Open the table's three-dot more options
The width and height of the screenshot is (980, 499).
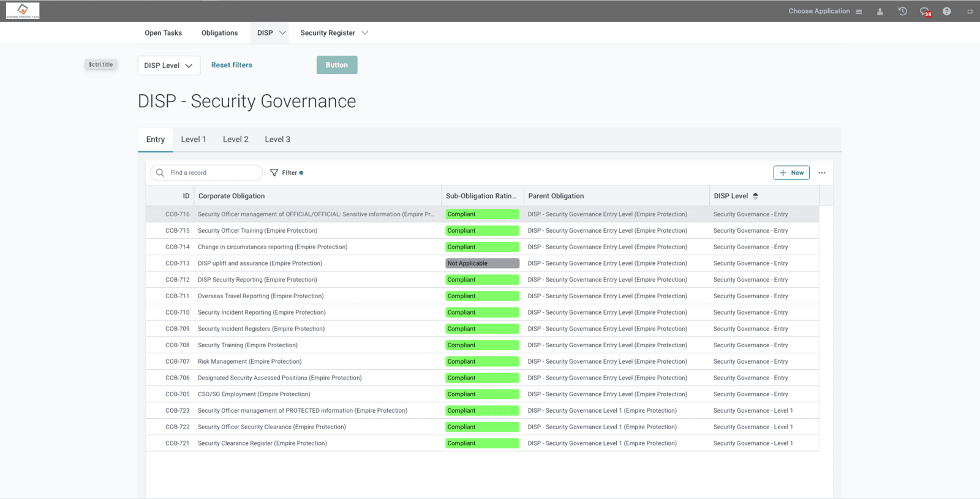(x=821, y=173)
